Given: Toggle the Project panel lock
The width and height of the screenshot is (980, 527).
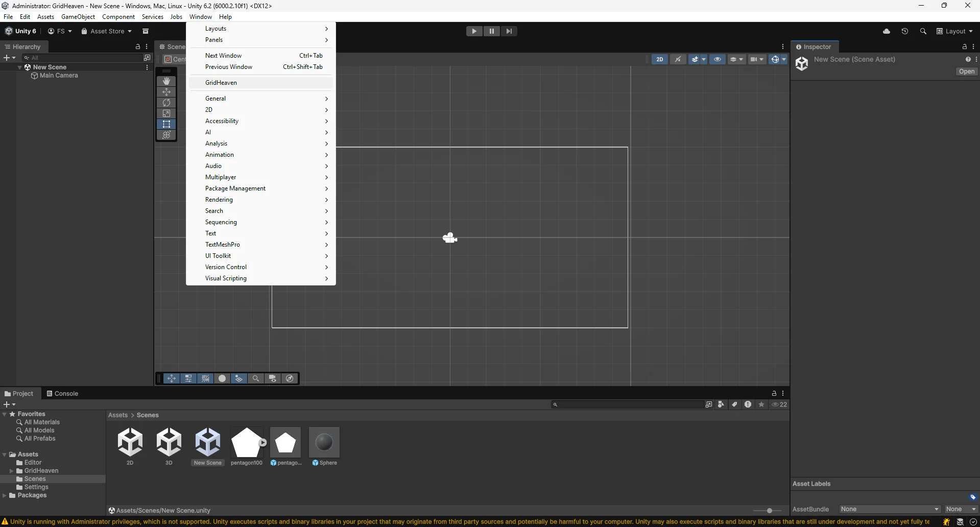Looking at the screenshot, I should tap(774, 393).
